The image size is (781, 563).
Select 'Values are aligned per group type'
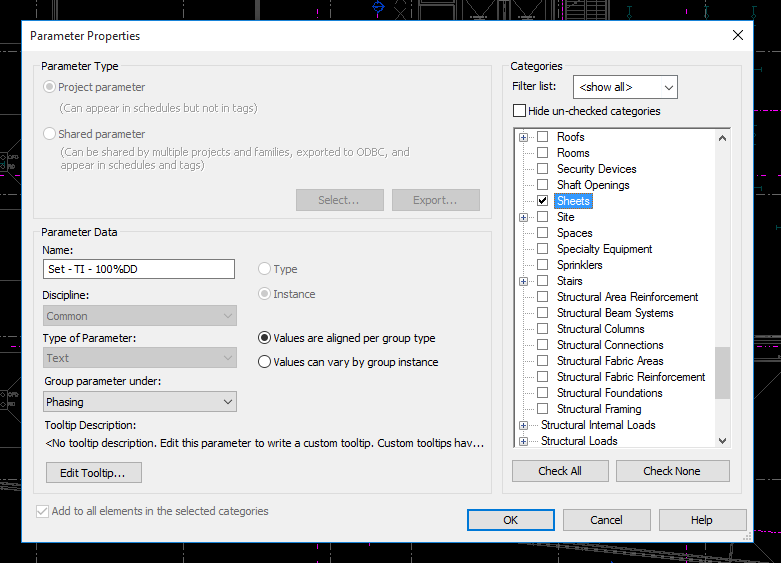pyautogui.click(x=265, y=338)
